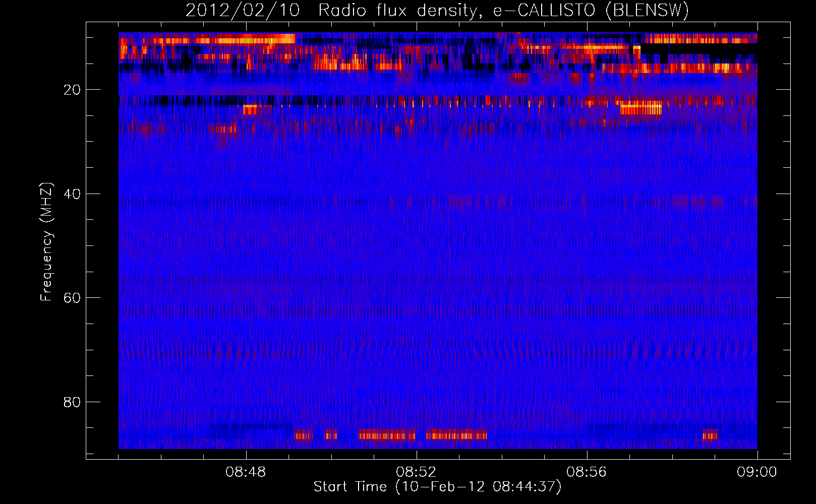The height and width of the screenshot is (504, 816).
Task: Click the '40' frequency tick label
Action: click(72, 194)
